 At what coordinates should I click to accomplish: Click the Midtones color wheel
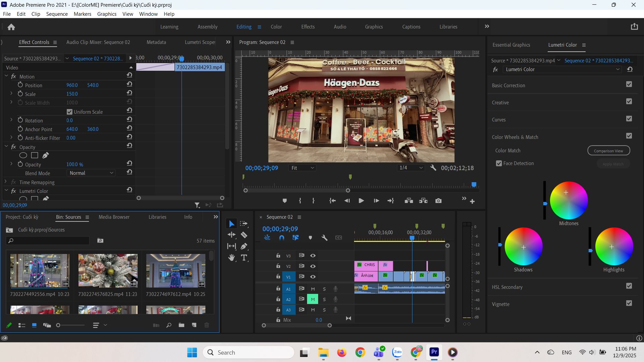coord(568,200)
